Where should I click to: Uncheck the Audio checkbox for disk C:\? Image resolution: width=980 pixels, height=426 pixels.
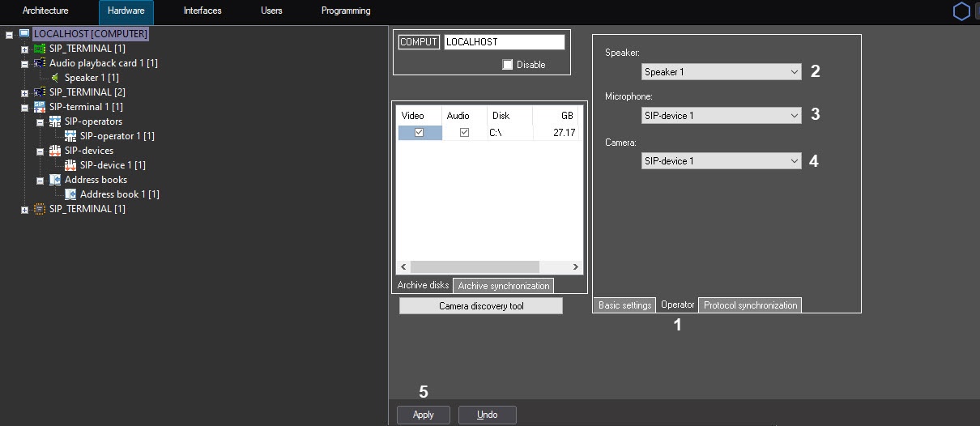(x=464, y=133)
